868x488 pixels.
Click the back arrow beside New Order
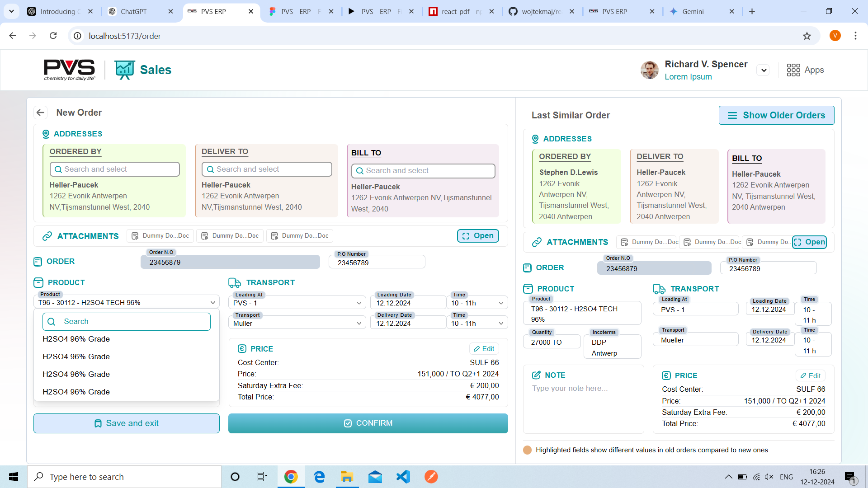coord(41,113)
